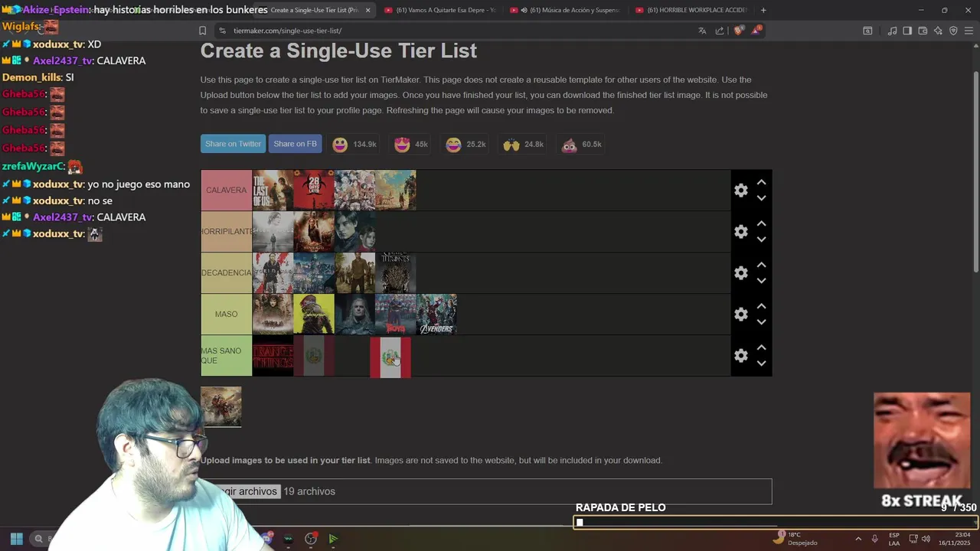Screen dimensions: 980x551
Task: React with raised hands emoji 24.8k
Action: click(x=523, y=145)
